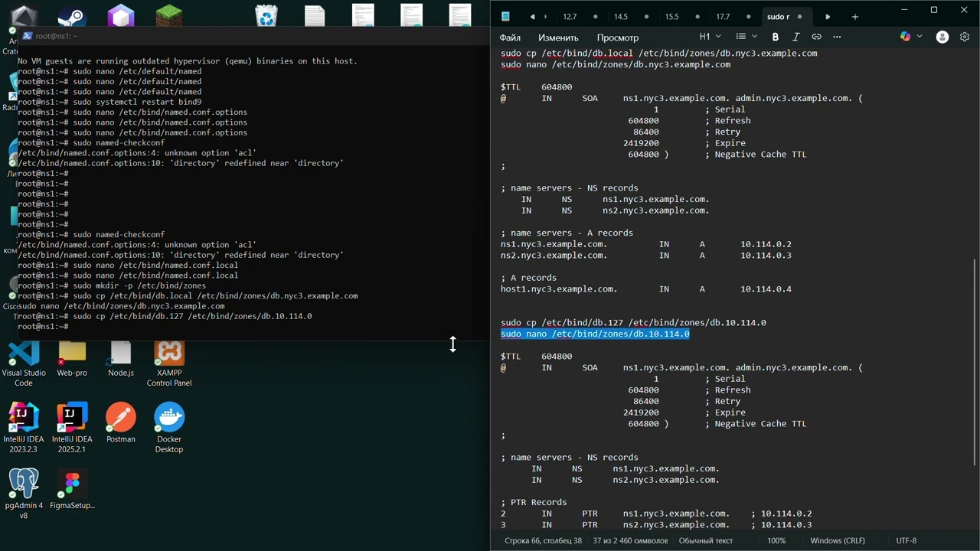The image size is (980, 551).
Task: Toggle bold formatting in Notepad
Action: (x=775, y=37)
